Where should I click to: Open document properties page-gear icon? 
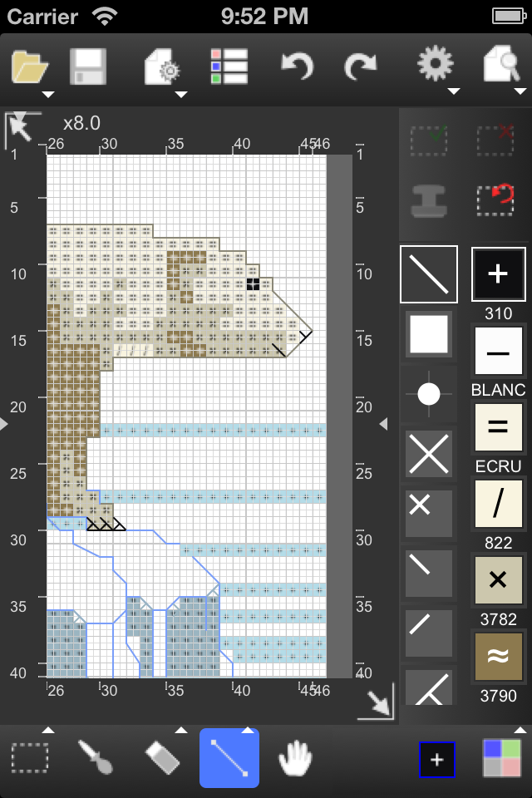click(x=162, y=66)
